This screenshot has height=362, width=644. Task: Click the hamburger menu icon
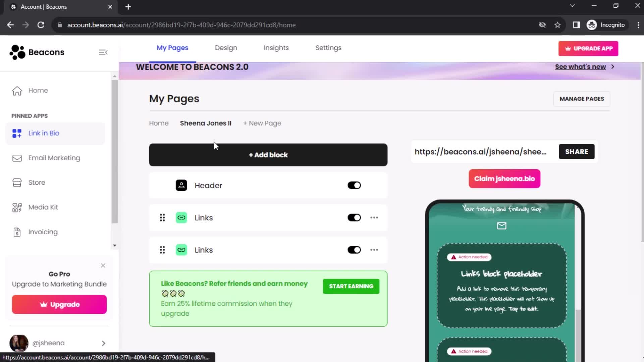104,52
